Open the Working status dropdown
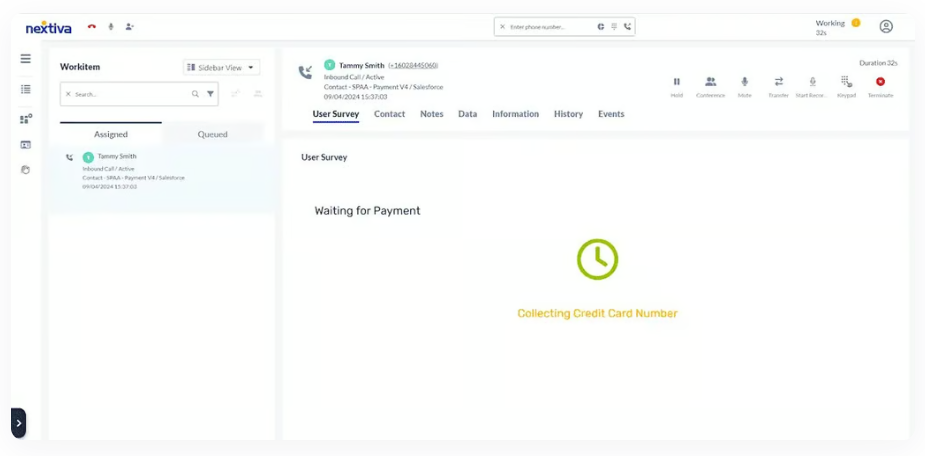Image resolution: width=925 pixels, height=456 pixels. 838,27
